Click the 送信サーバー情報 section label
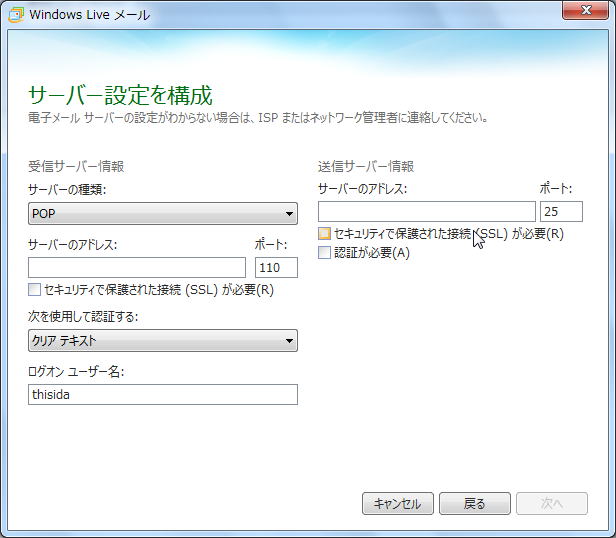The image size is (616, 538). 366,166
